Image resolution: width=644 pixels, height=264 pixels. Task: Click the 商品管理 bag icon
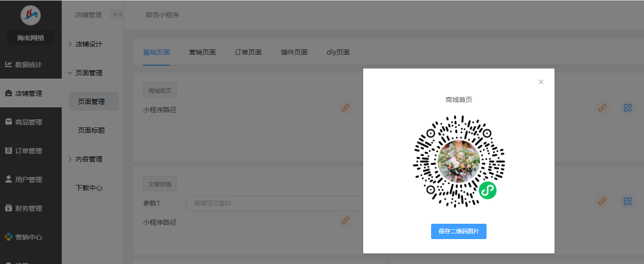9,122
